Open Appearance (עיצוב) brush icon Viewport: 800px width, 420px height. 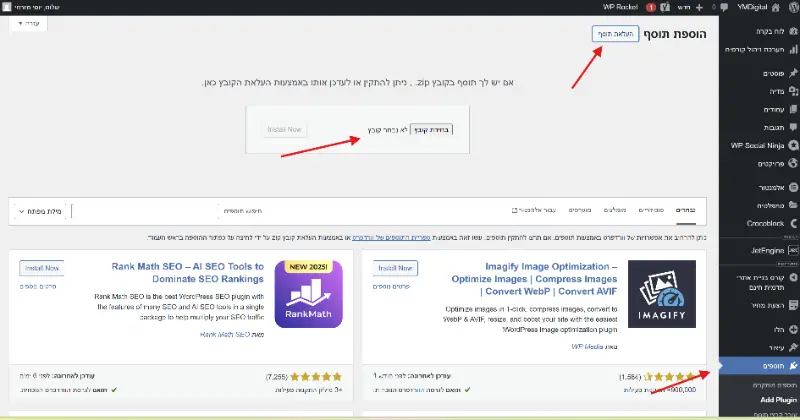[793, 347]
